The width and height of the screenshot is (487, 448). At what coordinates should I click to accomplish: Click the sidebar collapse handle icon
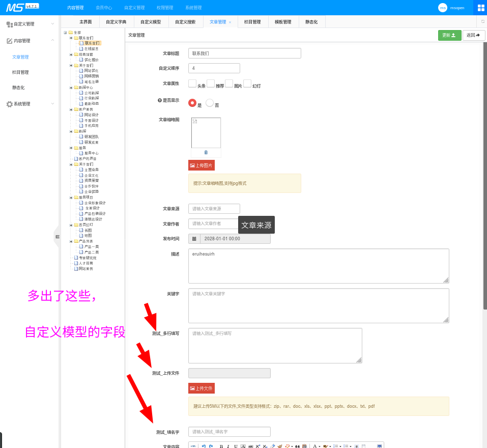point(58,237)
